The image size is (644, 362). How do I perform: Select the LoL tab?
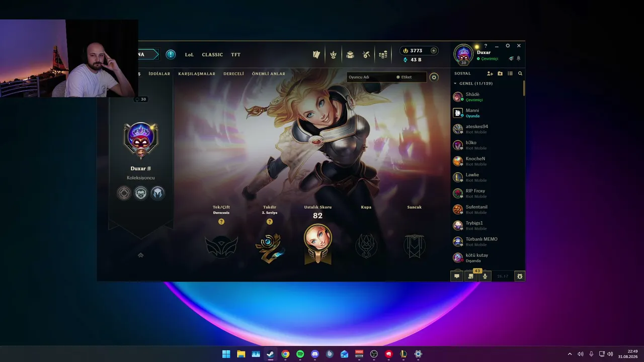189,55
